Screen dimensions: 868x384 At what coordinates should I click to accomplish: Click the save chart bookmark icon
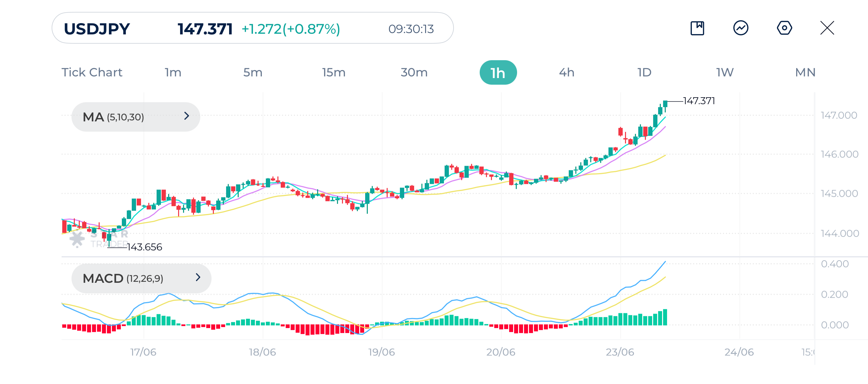(697, 28)
